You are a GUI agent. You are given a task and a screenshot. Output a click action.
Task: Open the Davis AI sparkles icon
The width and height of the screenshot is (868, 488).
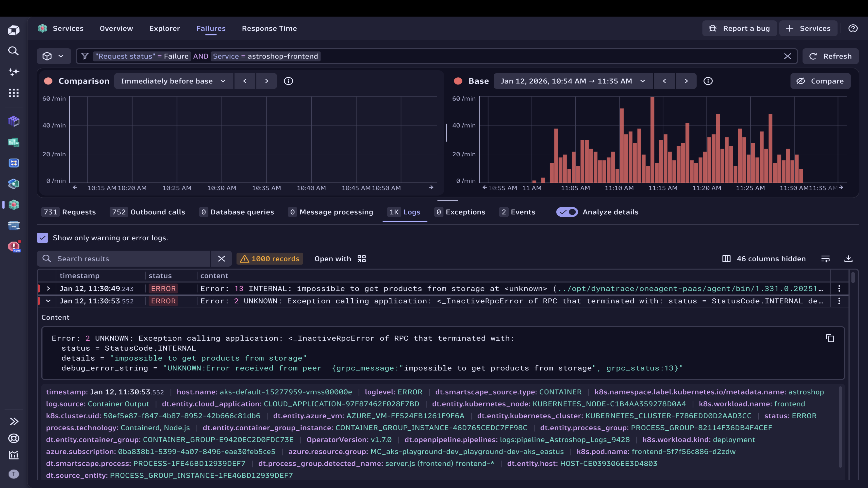(14, 72)
